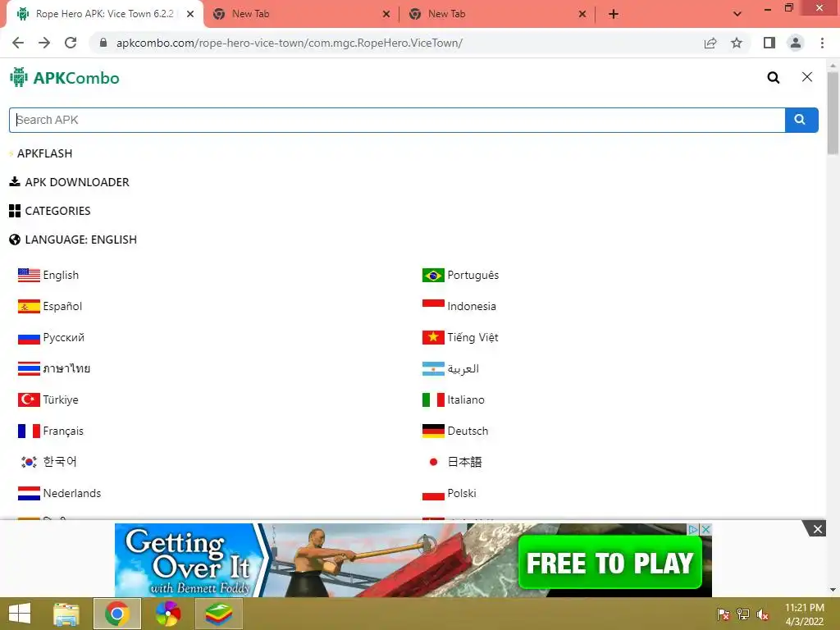Select Tiếng Việt language
This screenshot has height=630, width=840.
point(473,337)
